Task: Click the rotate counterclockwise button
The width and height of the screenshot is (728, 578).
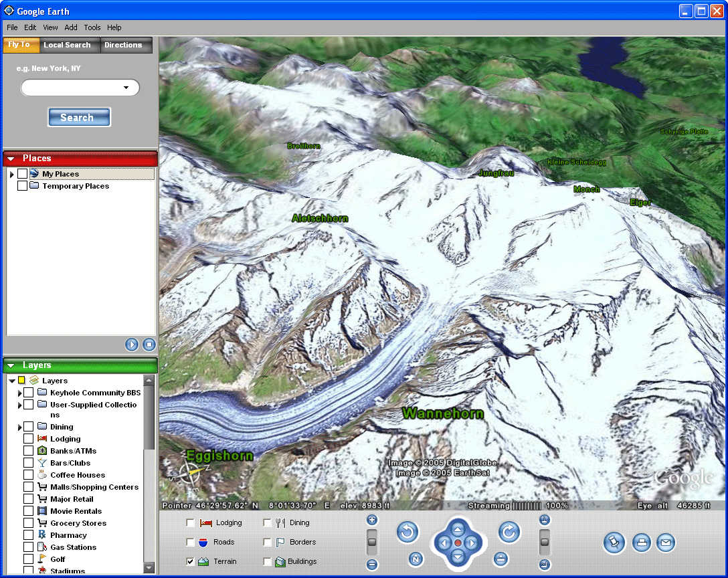Action: [407, 533]
